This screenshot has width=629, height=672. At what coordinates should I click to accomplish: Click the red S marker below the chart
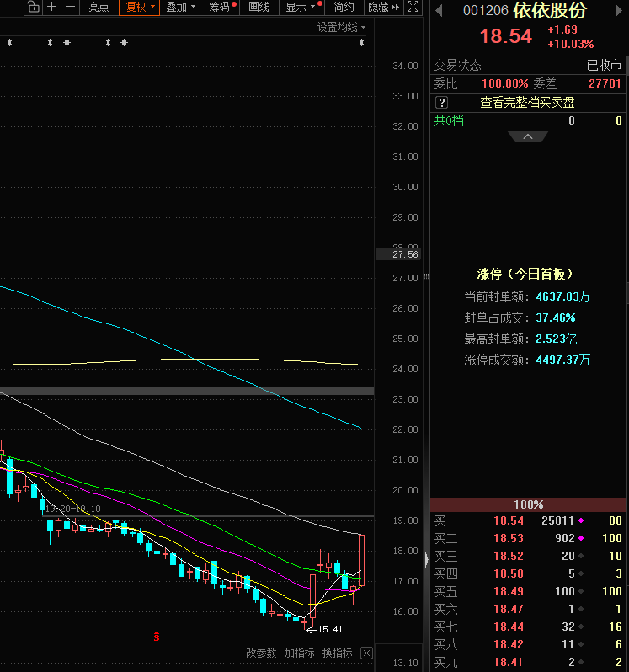pyautogui.click(x=157, y=637)
